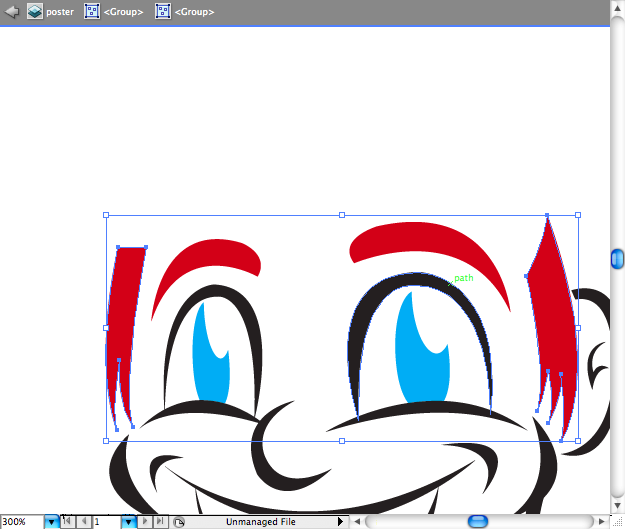This screenshot has width=625, height=529.
Task: Go to the previous artboard
Action: tap(84, 521)
